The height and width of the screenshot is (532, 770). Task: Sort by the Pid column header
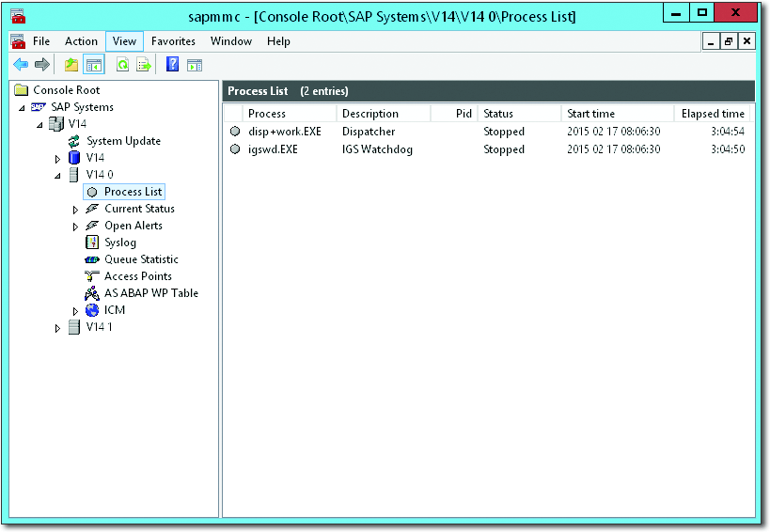point(454,114)
